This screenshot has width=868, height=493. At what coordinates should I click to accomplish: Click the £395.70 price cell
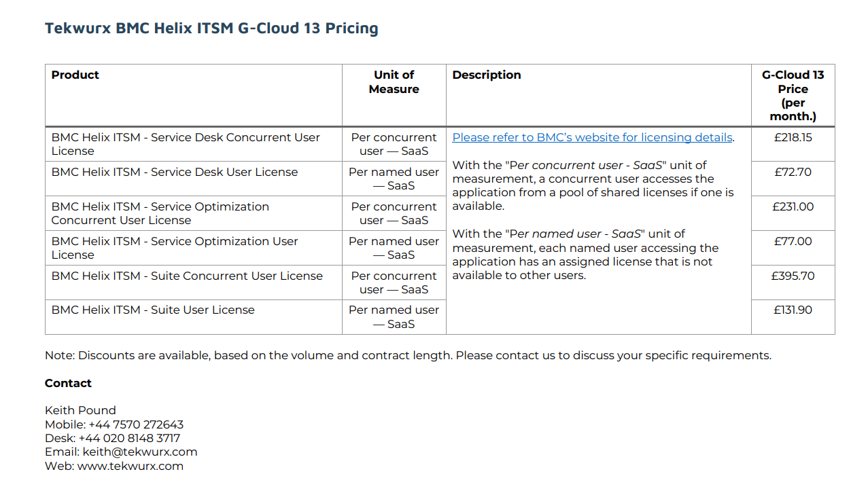pos(793,276)
